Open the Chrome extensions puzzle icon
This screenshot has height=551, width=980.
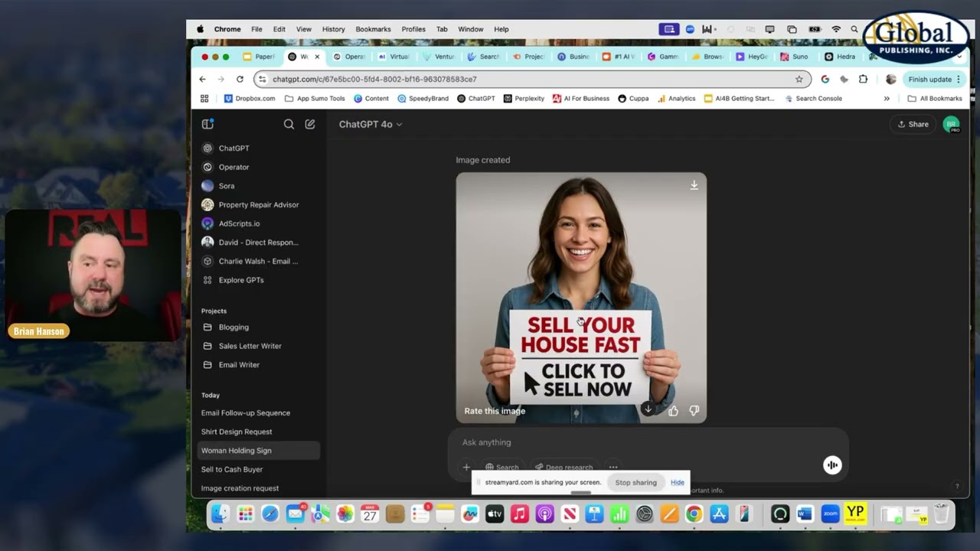863,79
